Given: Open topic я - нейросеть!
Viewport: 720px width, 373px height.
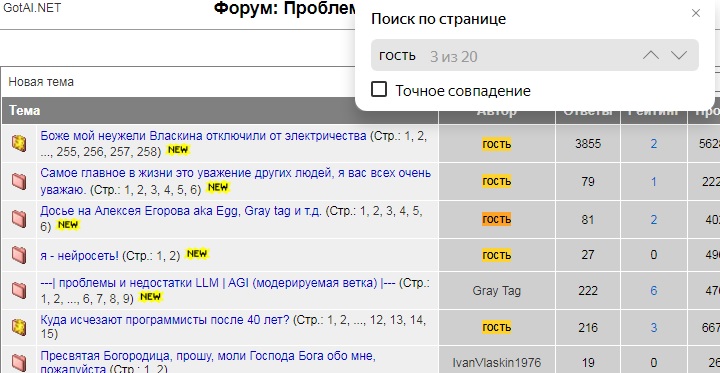Looking at the screenshot, I should point(79,255).
